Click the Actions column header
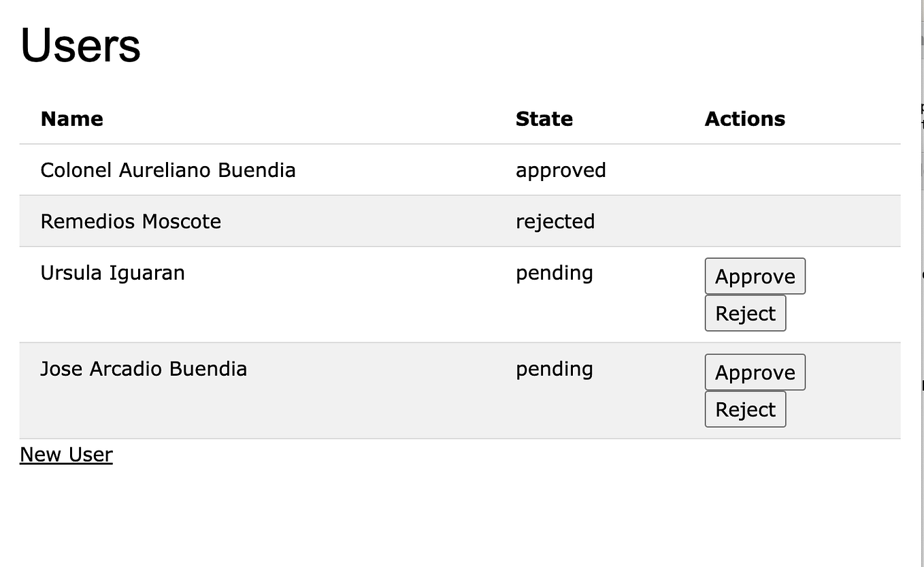 [x=744, y=118]
